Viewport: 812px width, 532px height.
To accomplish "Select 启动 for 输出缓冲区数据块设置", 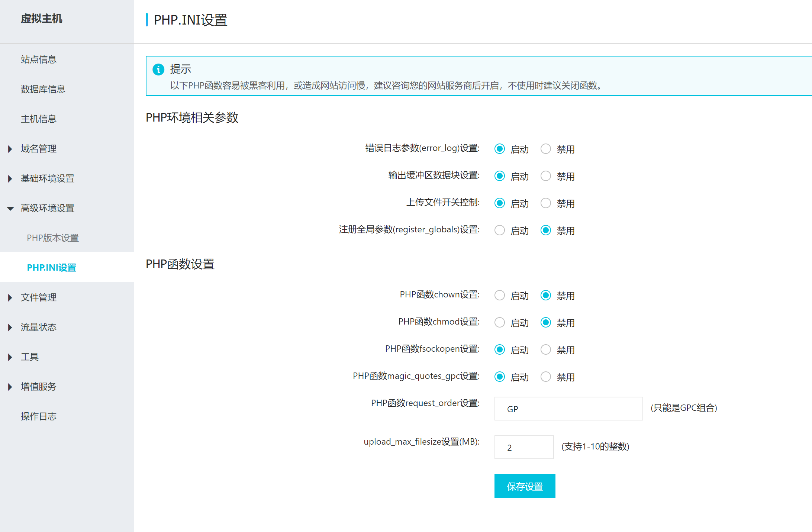I will pyautogui.click(x=500, y=176).
